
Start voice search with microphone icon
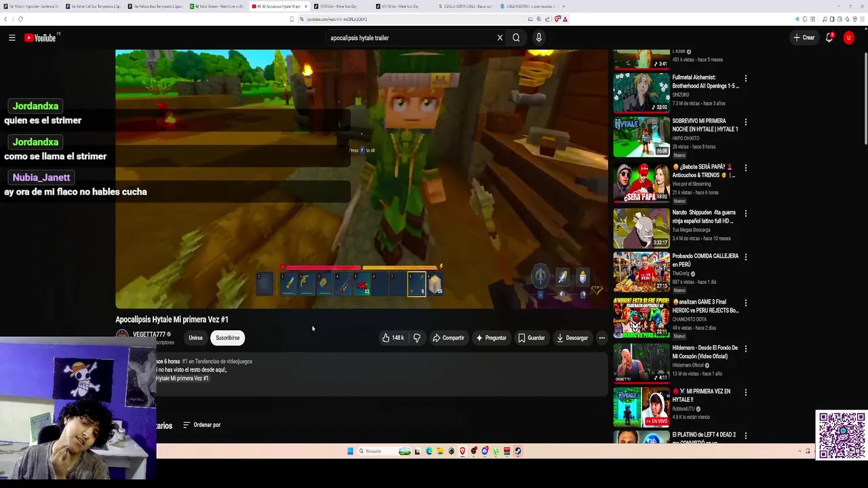538,38
